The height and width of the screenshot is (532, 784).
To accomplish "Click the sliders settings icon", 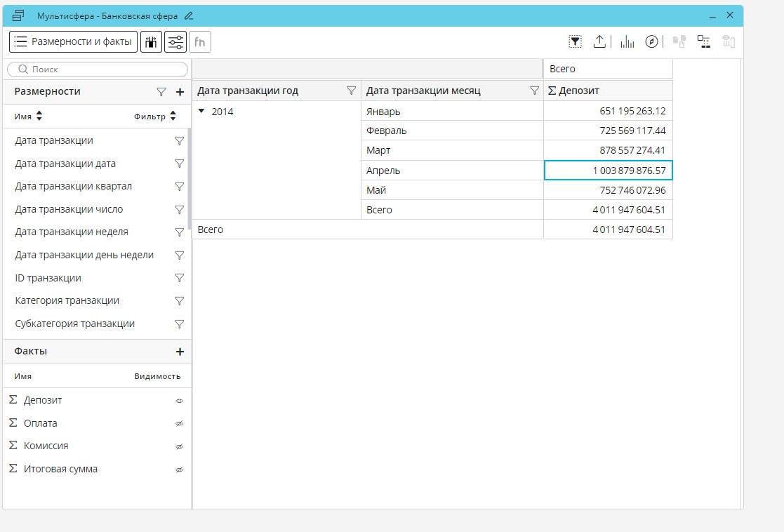I will pyautogui.click(x=175, y=42).
